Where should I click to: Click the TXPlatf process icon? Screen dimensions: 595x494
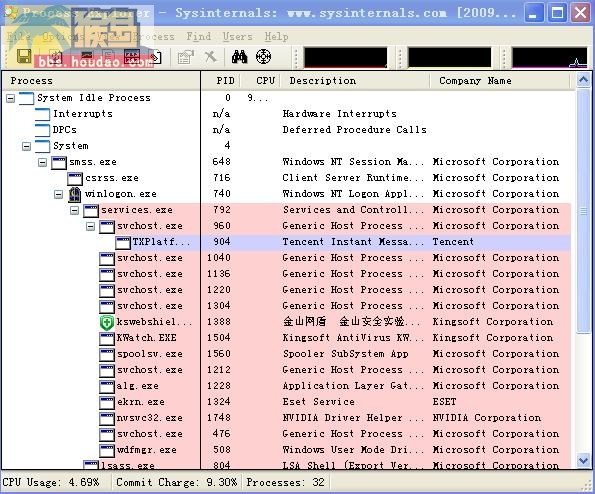click(x=123, y=242)
